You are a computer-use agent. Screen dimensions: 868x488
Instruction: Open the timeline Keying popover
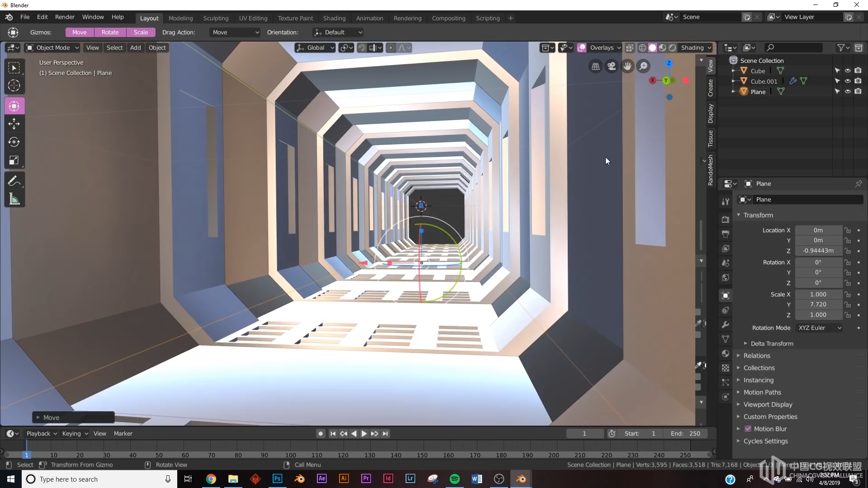point(75,433)
